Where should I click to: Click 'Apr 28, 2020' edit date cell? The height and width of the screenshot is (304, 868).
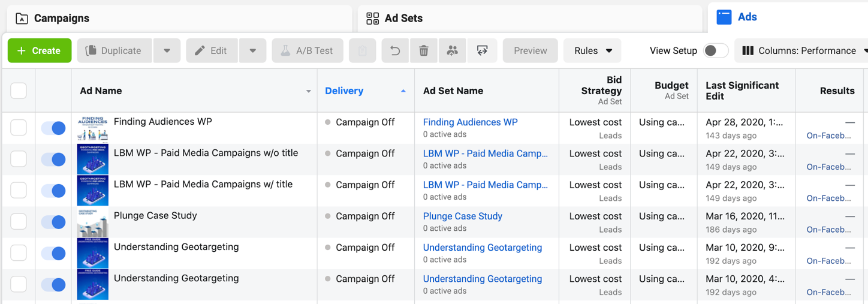[745, 122]
